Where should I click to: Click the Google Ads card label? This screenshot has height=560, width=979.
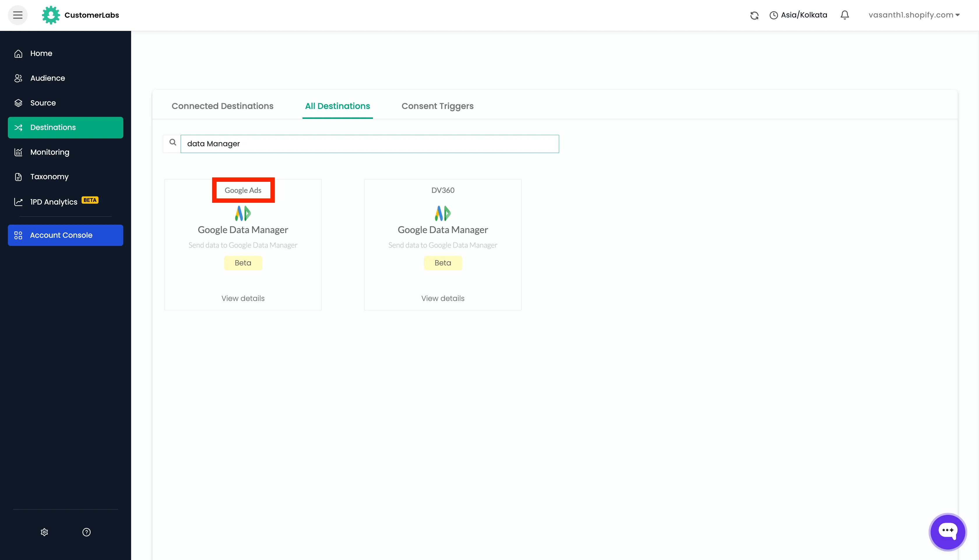click(x=243, y=190)
